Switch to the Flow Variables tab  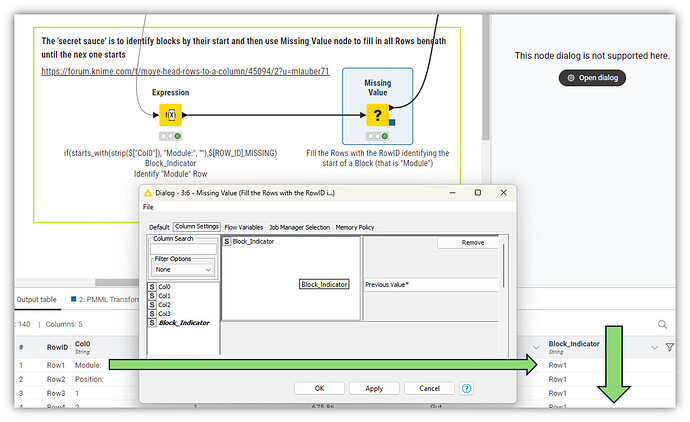tap(244, 227)
